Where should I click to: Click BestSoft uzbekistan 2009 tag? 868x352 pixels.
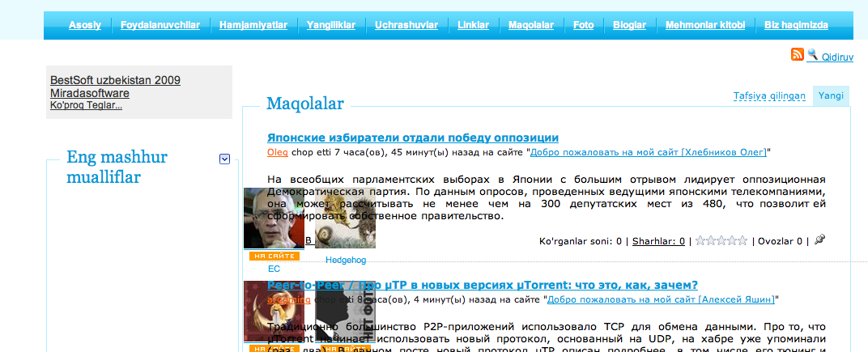115,80
